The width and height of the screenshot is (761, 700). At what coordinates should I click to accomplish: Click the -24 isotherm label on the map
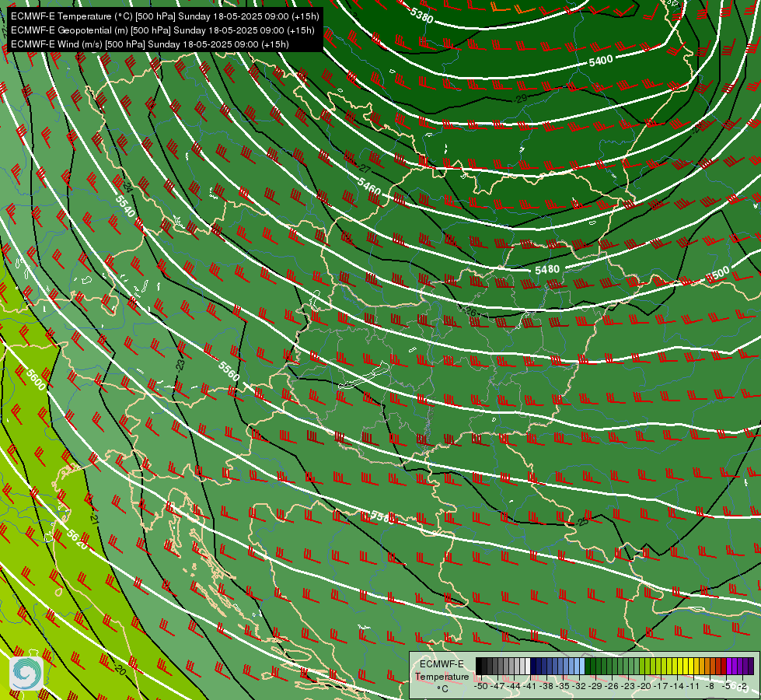(127, 187)
